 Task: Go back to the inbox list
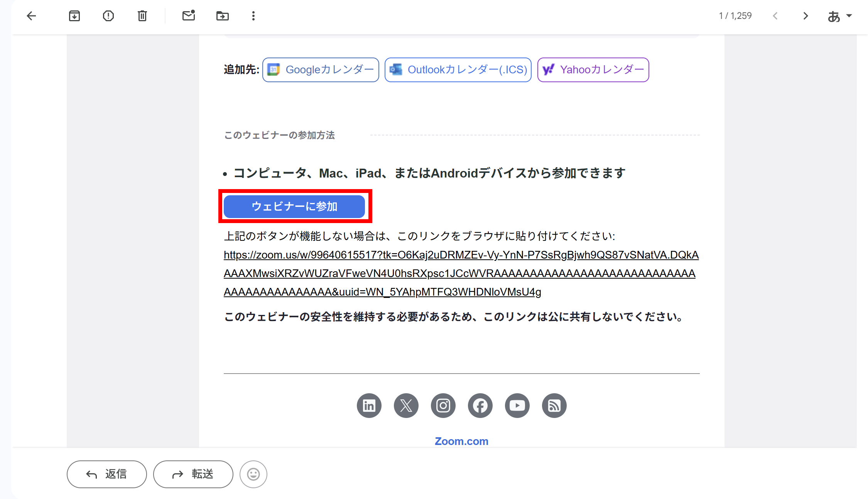click(31, 16)
